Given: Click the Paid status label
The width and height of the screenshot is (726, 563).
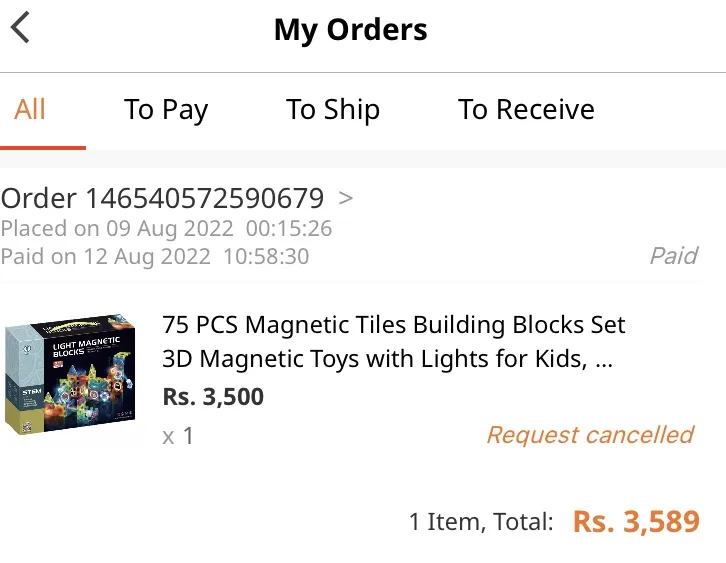Looking at the screenshot, I should [674, 256].
